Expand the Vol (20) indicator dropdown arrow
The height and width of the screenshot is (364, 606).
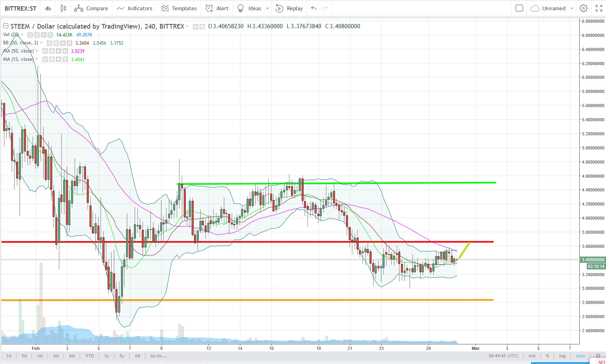(x=22, y=35)
